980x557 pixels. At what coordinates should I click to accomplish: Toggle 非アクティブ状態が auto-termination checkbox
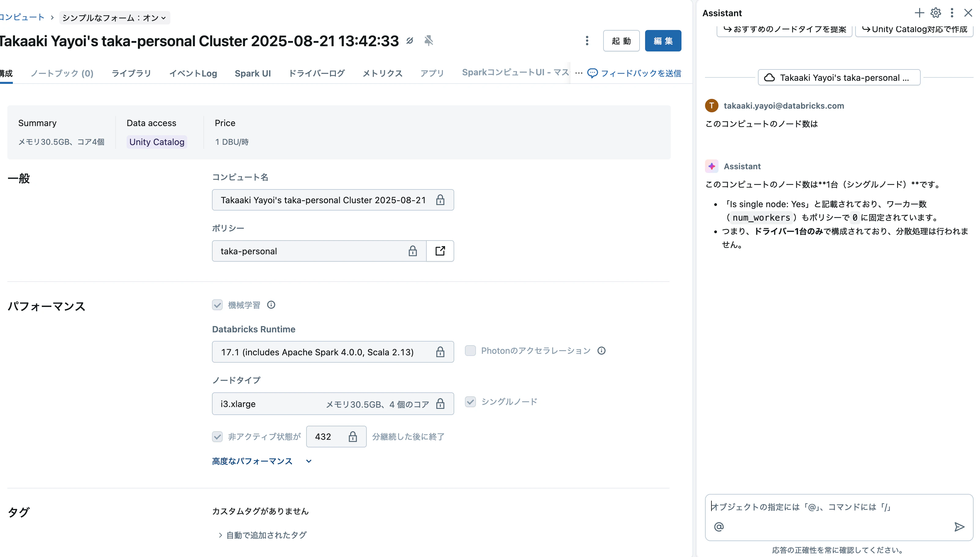[217, 436]
